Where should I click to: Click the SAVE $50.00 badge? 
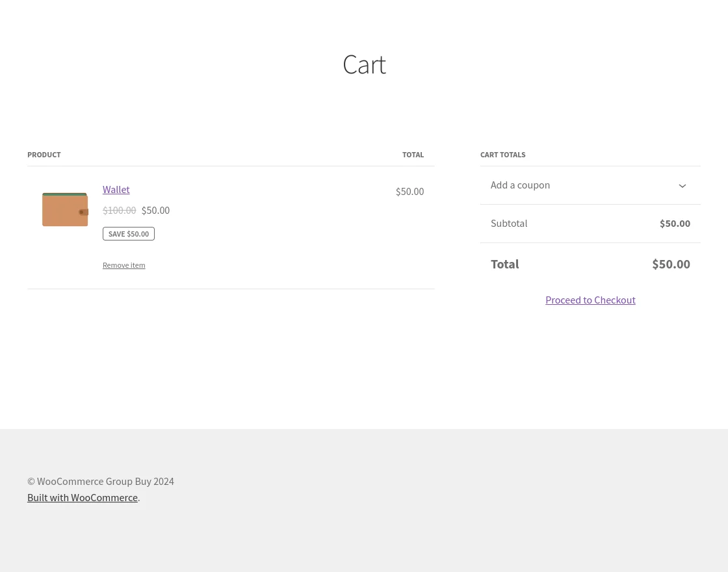tap(129, 233)
